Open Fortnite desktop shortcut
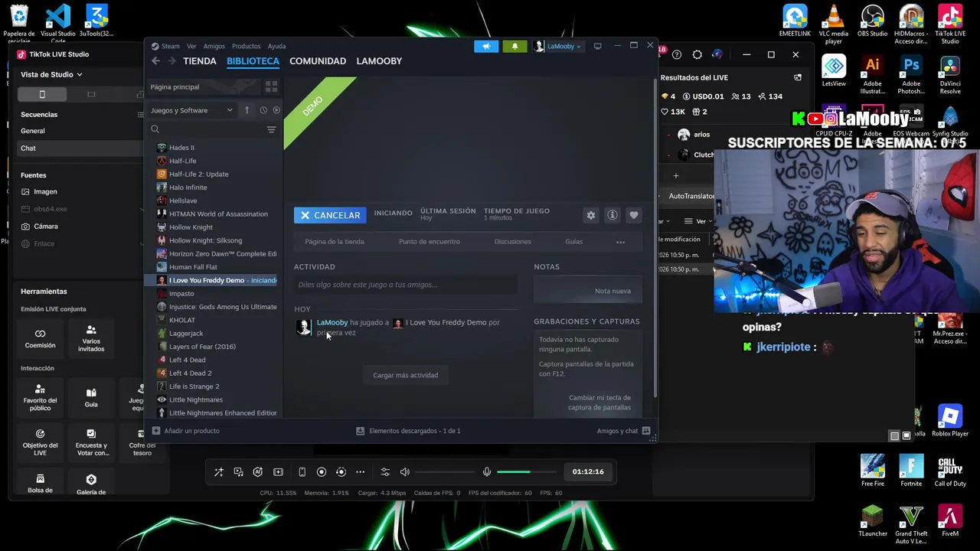 pos(911,471)
